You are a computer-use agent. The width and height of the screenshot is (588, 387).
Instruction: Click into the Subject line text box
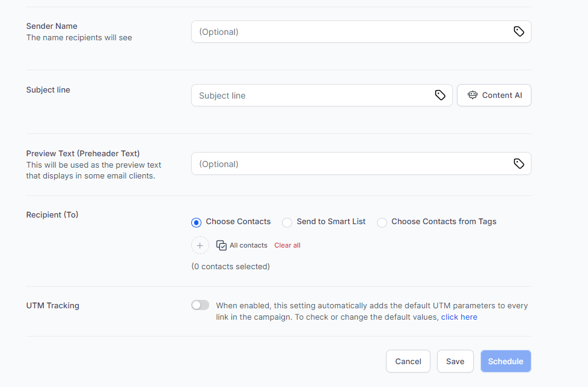(x=313, y=96)
